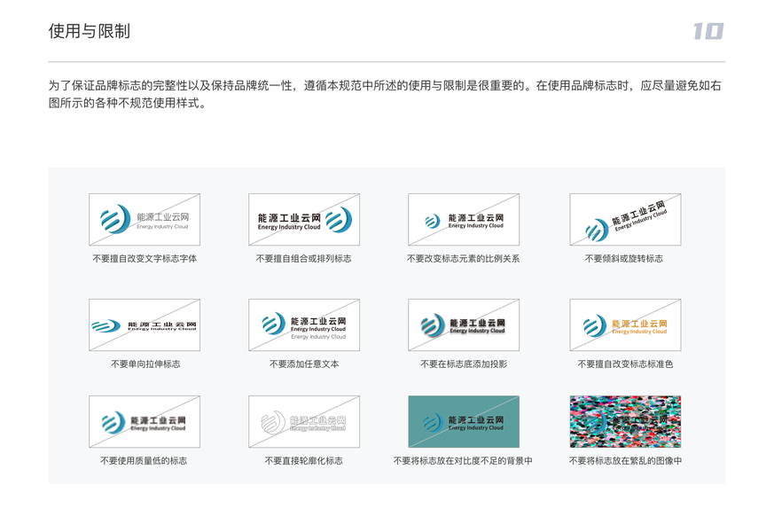The width and height of the screenshot is (774, 532).
Task: Click the tilted logo example thumbnail
Action: [x=625, y=220]
